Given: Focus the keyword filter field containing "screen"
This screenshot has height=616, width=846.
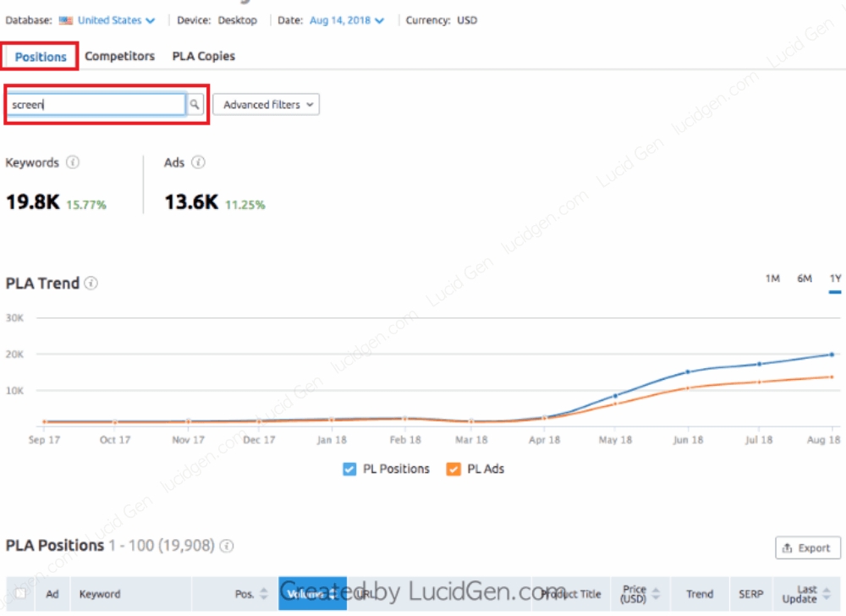Looking at the screenshot, I should click(96, 105).
